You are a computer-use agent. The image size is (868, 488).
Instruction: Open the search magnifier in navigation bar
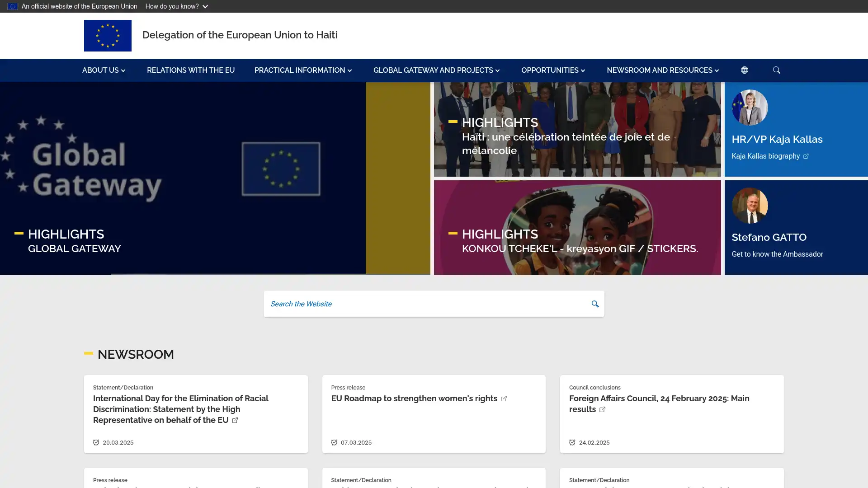[776, 70]
